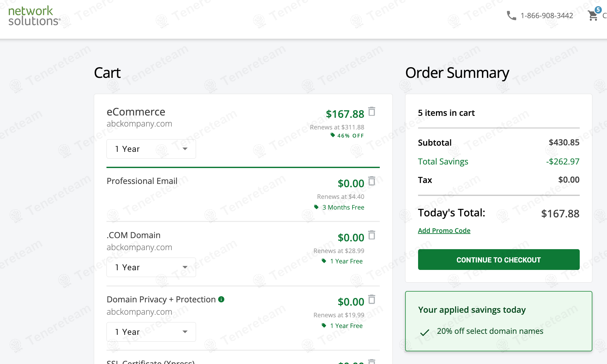Viewport: 607px width, 364px height.
Task: Delete the .COM Domain cart item
Action: (372, 235)
